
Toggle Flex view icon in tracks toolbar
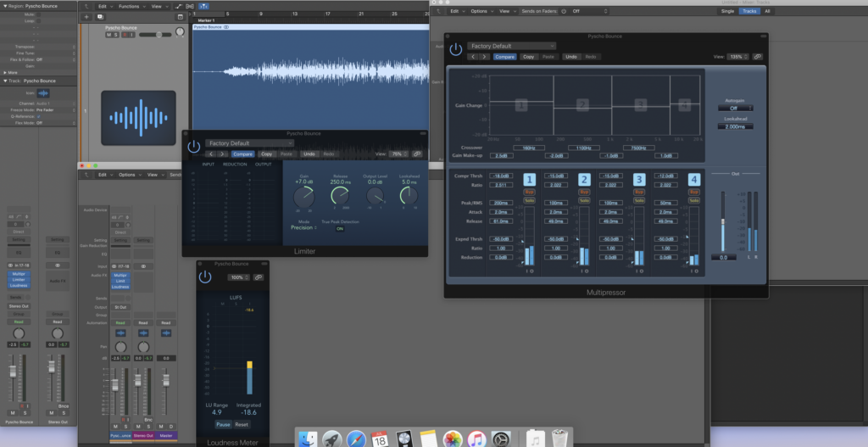point(191,6)
